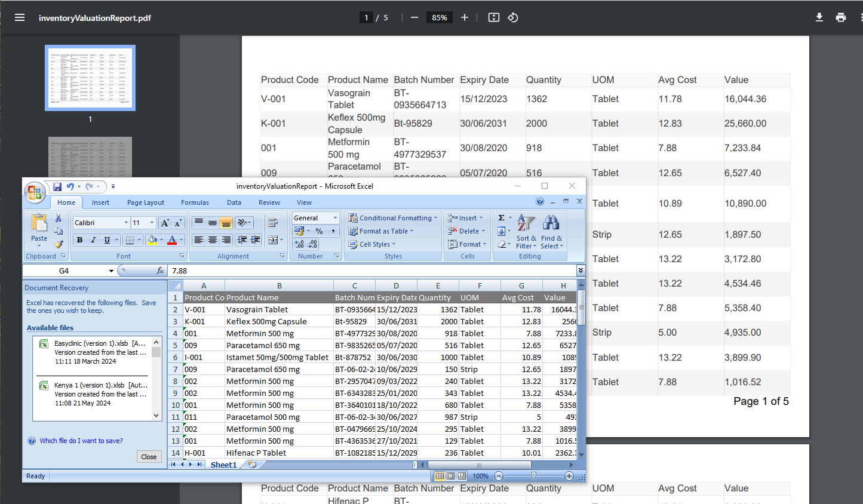
Task: Toggle italic formatting
Action: [x=93, y=240]
